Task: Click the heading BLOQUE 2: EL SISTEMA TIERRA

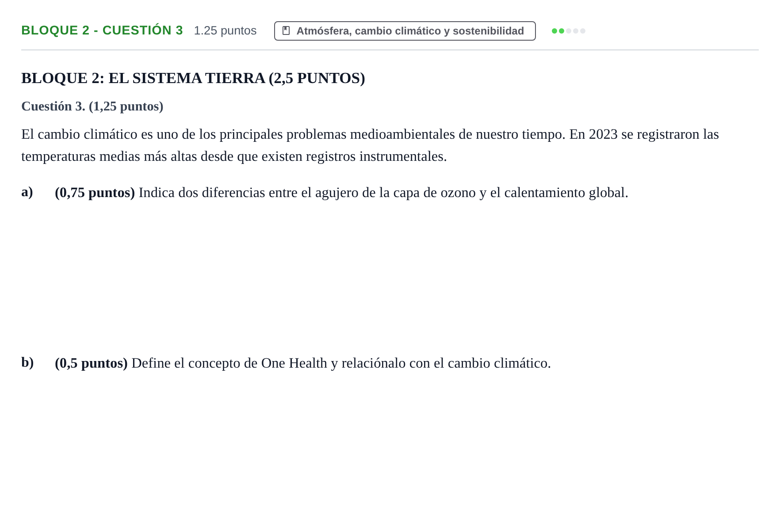Action: (193, 78)
